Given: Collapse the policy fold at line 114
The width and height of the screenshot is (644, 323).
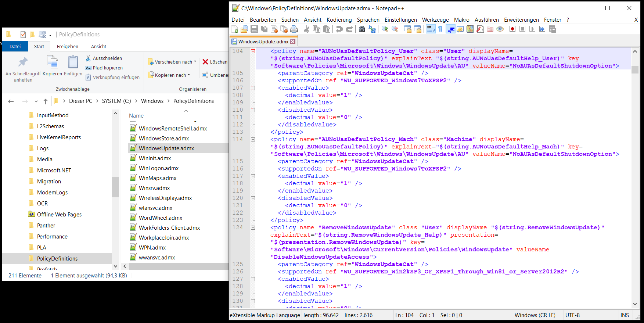Looking at the screenshot, I should (253, 139).
